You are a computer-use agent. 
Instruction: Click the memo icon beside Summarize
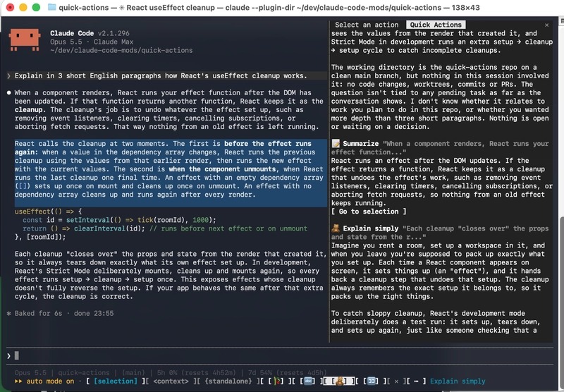(x=336, y=144)
